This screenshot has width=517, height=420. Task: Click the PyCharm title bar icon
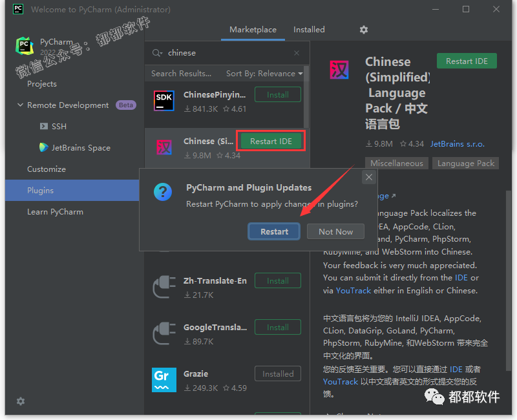18,9
